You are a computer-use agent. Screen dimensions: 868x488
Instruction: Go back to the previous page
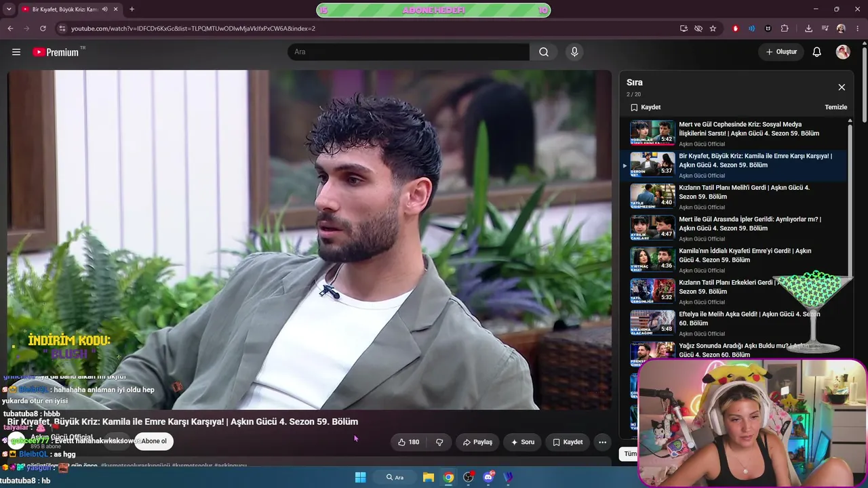pos(10,28)
